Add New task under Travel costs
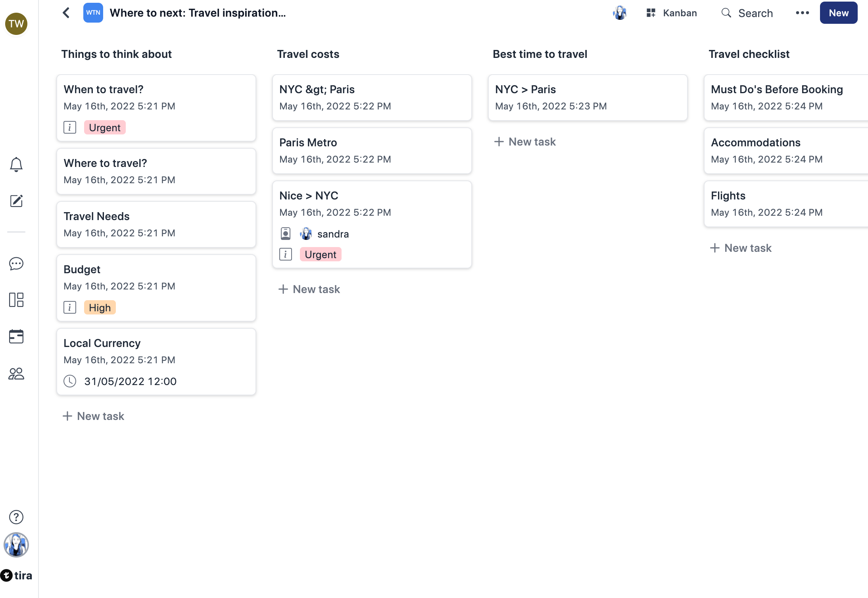Screen dimensions: 868x598 [x=309, y=289]
